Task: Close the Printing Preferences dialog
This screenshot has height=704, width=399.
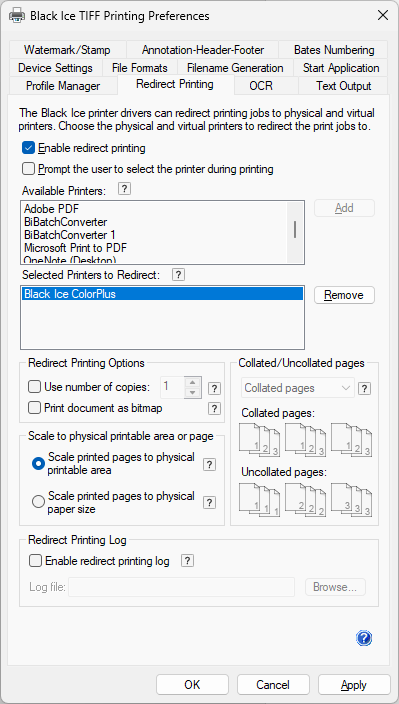Action: tap(383, 15)
